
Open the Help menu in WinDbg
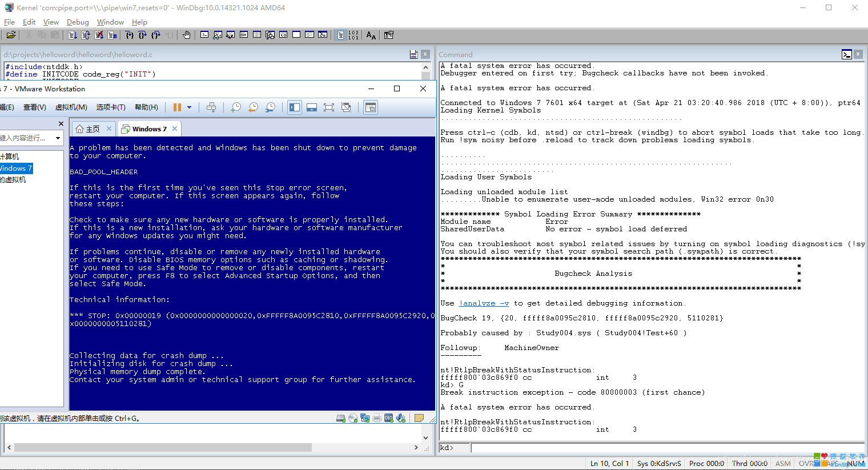pos(139,22)
